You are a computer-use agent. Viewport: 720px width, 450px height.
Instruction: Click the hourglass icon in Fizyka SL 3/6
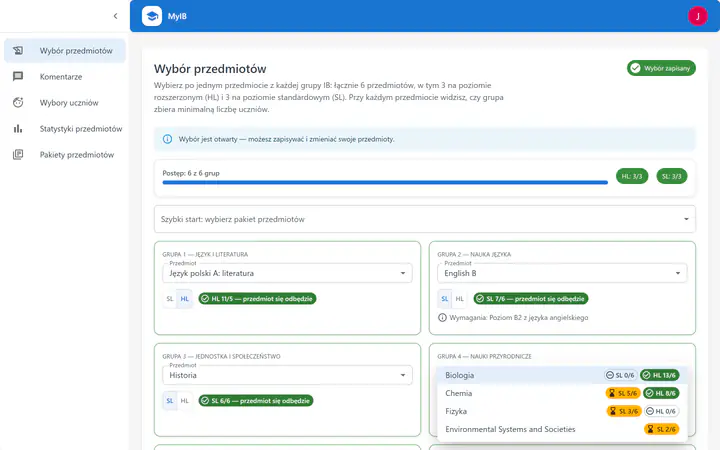[x=613, y=411]
